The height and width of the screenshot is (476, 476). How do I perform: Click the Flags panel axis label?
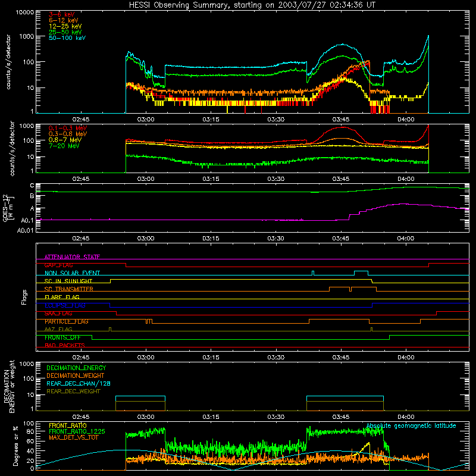pyautogui.click(x=24, y=297)
